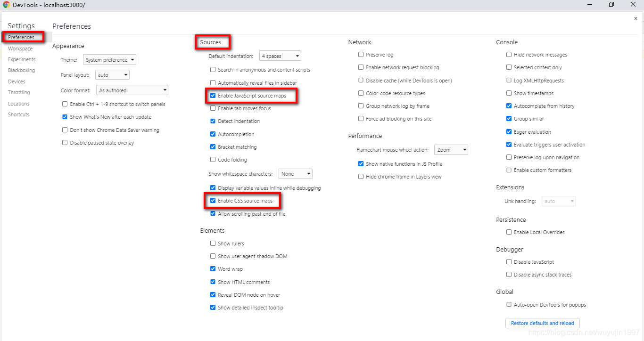Viewport: 644px width, 341px height.
Task: Open the Devices settings tab
Action: (17, 81)
